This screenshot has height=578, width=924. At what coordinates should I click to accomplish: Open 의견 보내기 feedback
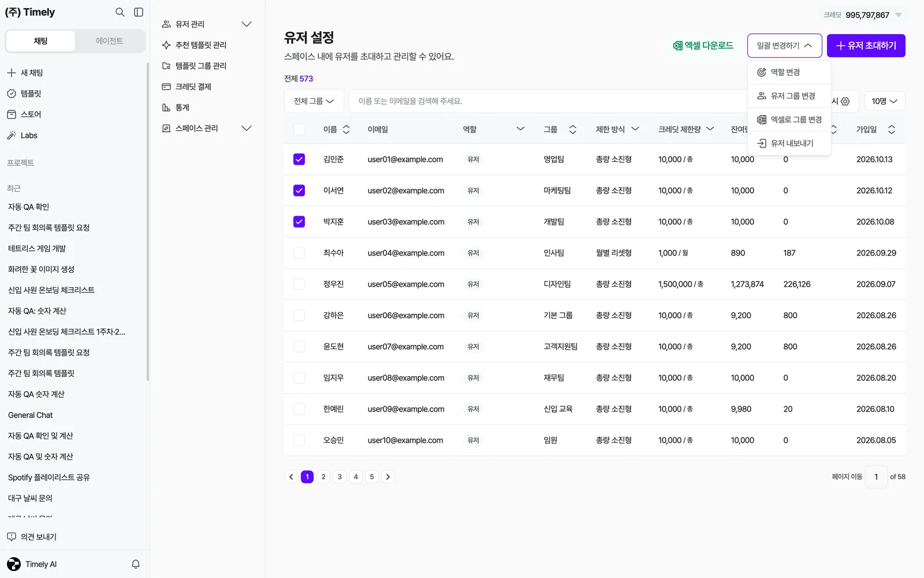click(32, 537)
